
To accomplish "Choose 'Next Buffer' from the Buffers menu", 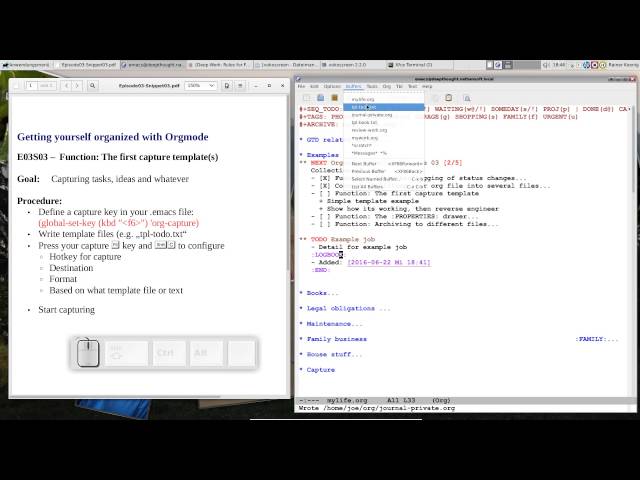I will click(x=384, y=164).
